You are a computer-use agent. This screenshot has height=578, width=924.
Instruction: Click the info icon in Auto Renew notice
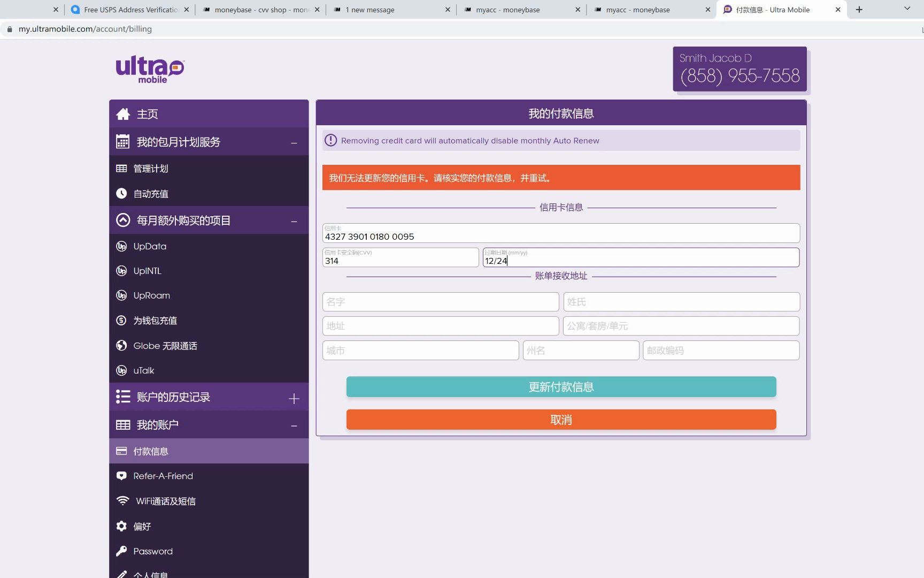pyautogui.click(x=331, y=140)
